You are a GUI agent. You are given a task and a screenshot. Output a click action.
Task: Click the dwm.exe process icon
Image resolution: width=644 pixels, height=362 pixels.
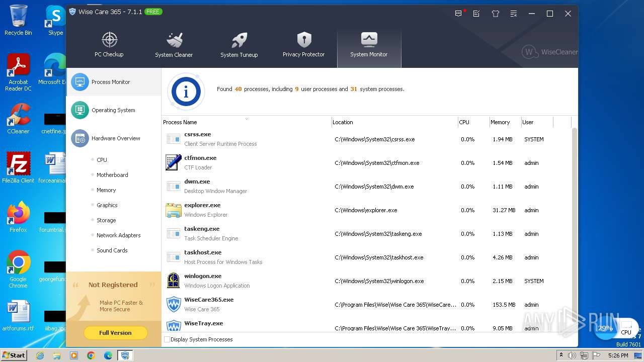tap(174, 186)
